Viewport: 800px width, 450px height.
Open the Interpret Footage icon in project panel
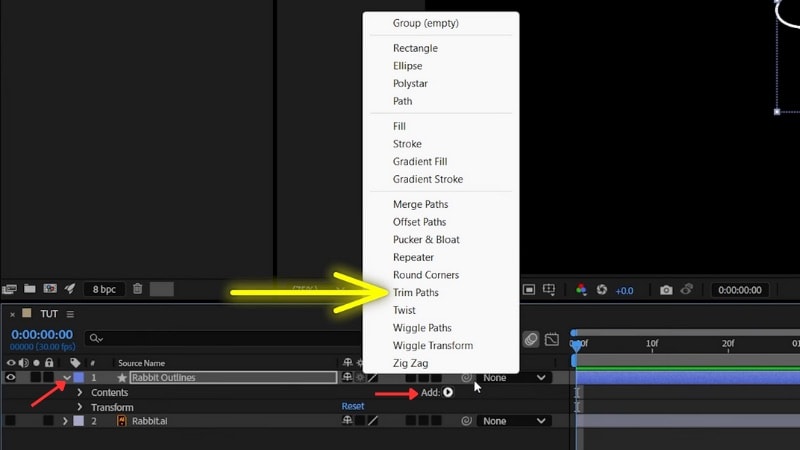tap(9, 289)
